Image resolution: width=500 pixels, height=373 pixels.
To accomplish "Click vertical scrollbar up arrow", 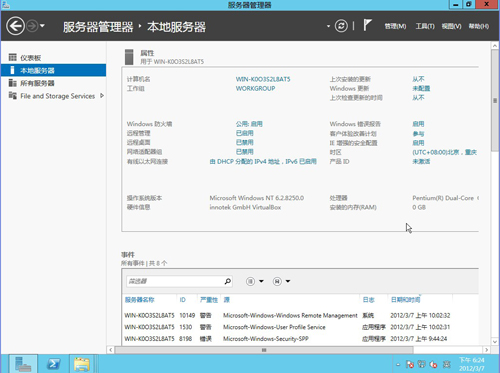I will [495, 46].
